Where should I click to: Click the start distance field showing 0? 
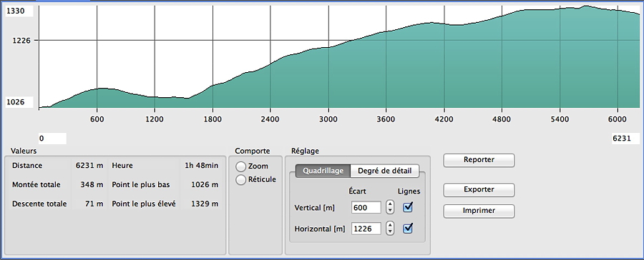click(x=52, y=139)
